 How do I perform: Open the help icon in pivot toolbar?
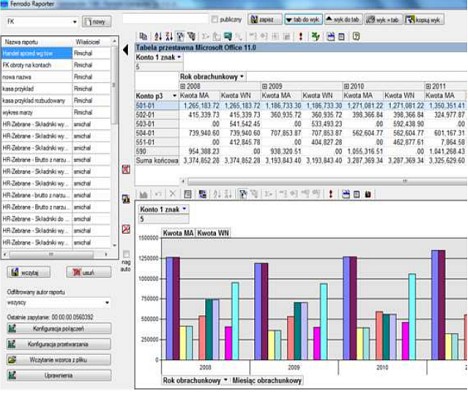(356, 36)
